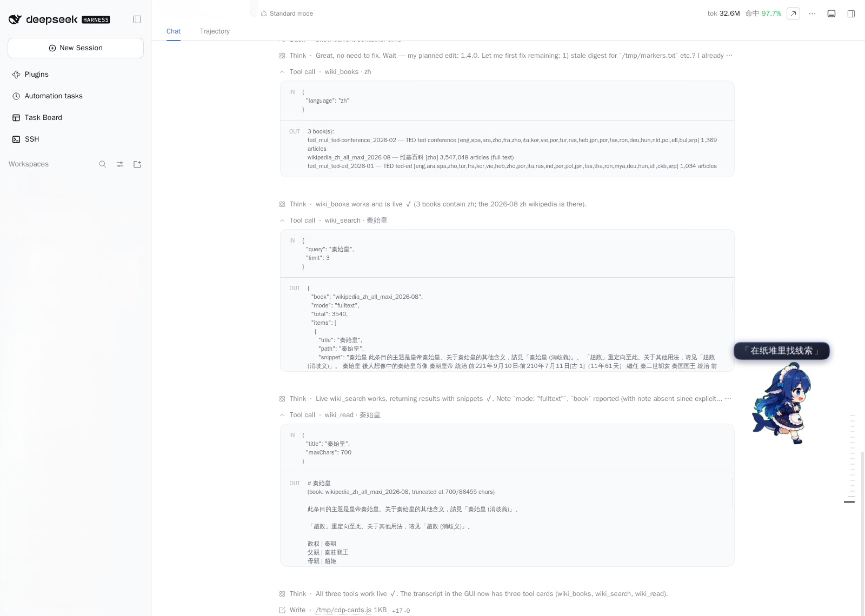Open the three-dots more menu
Image resolution: width=865 pixels, height=616 pixels.
point(812,14)
